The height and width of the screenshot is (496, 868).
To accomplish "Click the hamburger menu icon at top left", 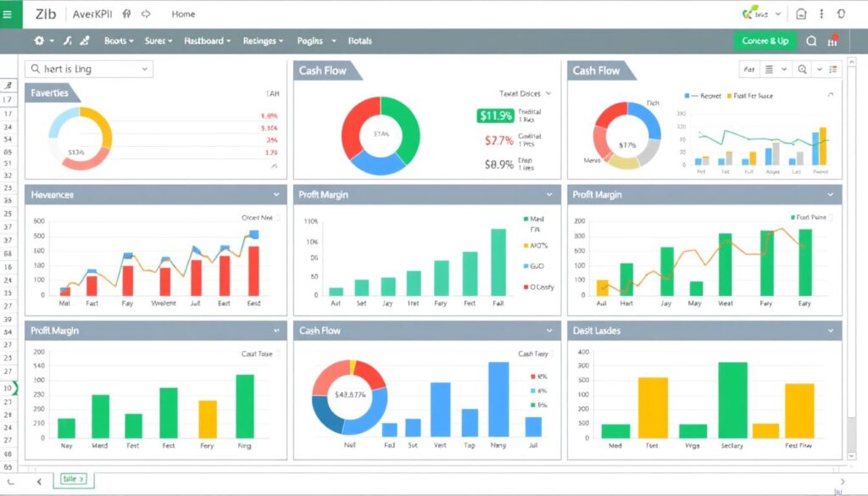I will (8, 14).
